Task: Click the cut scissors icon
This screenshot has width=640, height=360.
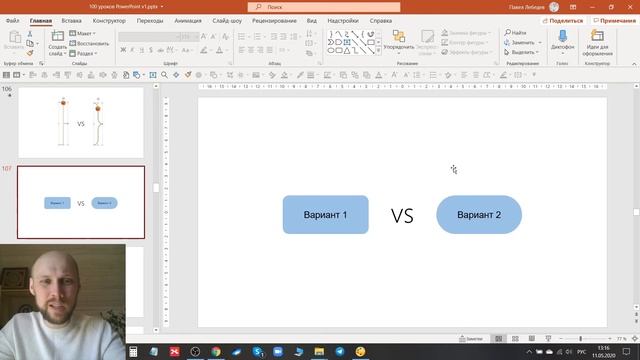Action: (30, 34)
